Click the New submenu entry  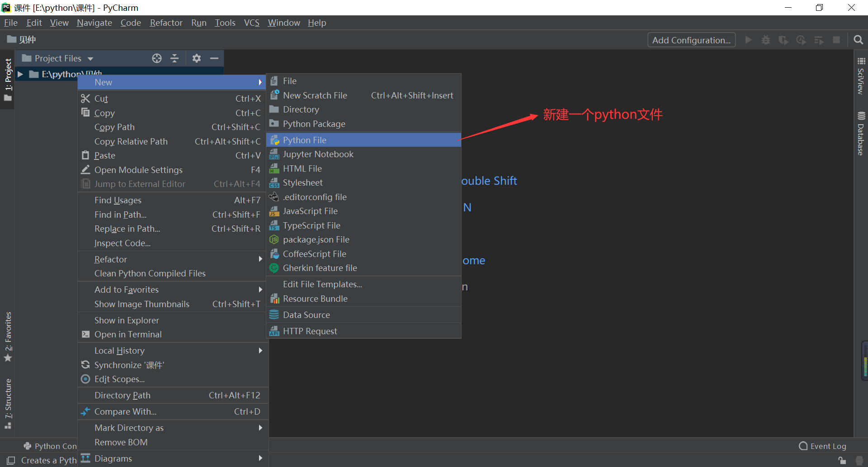(x=172, y=82)
